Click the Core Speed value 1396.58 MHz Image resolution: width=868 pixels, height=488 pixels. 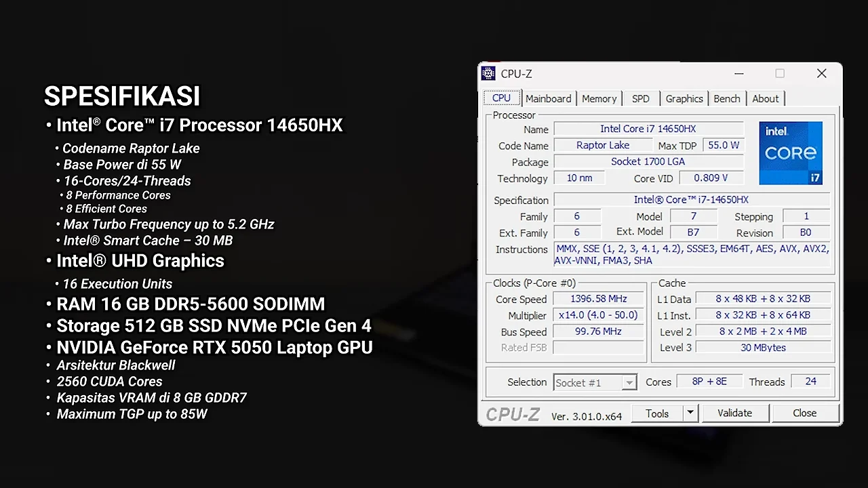599,299
